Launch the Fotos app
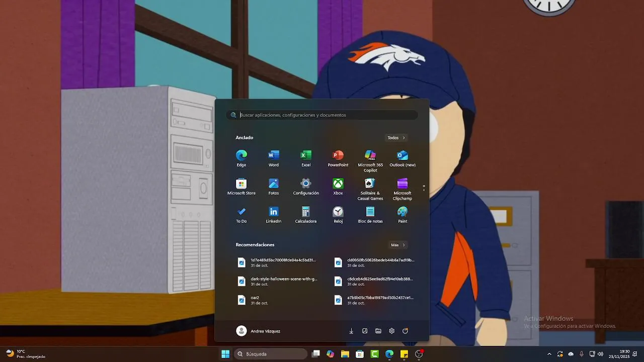 tap(274, 187)
